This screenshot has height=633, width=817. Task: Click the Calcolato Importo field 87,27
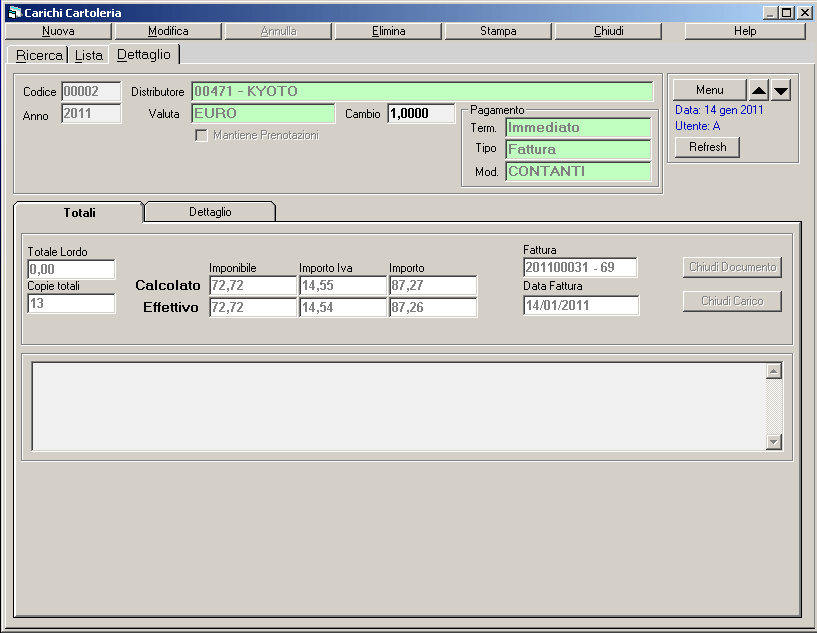(x=433, y=286)
